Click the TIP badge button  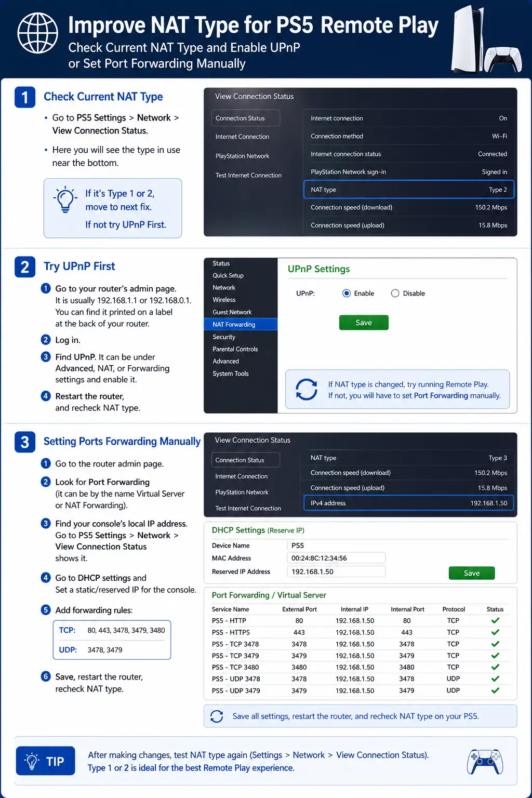(46, 761)
